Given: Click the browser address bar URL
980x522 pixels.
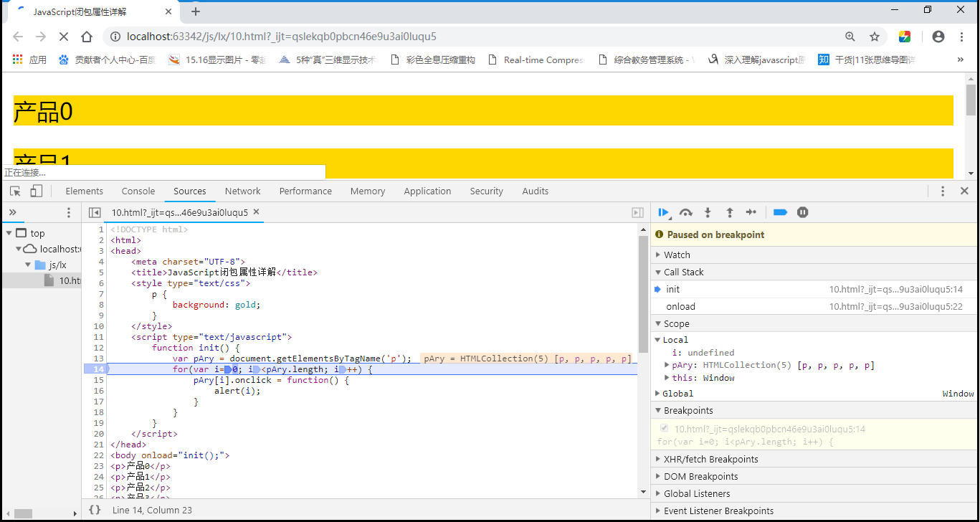Looking at the screenshot, I should [x=282, y=37].
